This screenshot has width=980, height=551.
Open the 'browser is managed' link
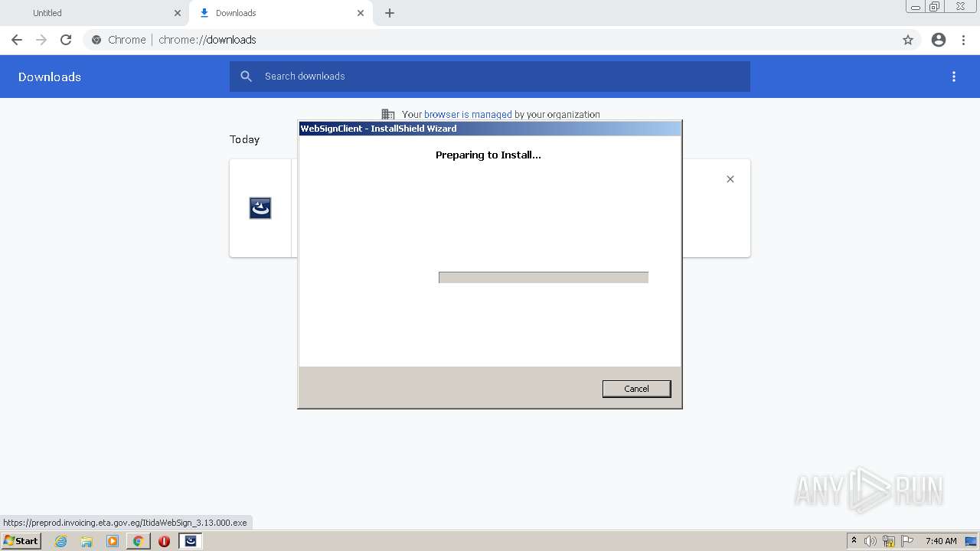pos(468,115)
